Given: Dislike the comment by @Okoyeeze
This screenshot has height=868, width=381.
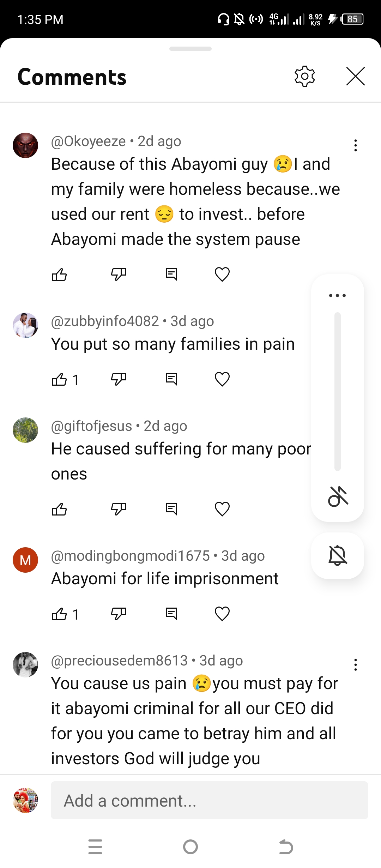Looking at the screenshot, I should [x=118, y=275].
